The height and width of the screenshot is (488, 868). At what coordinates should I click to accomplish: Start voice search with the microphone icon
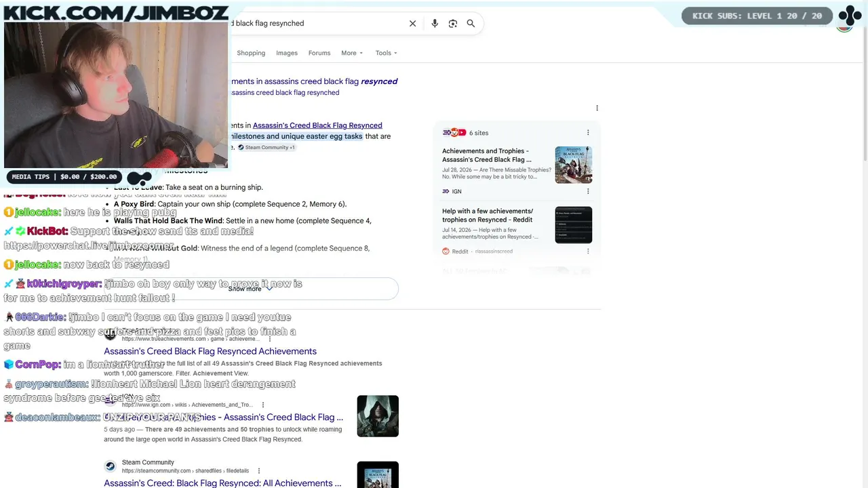click(435, 24)
